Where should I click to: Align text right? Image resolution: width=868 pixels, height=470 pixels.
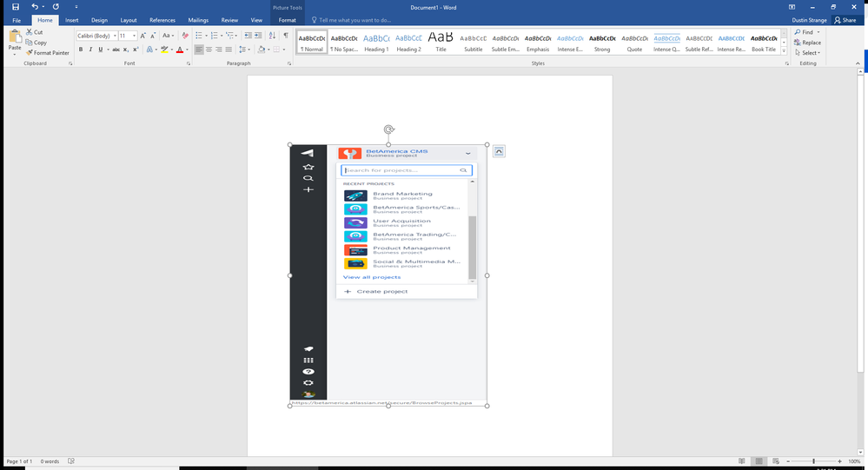click(219, 50)
